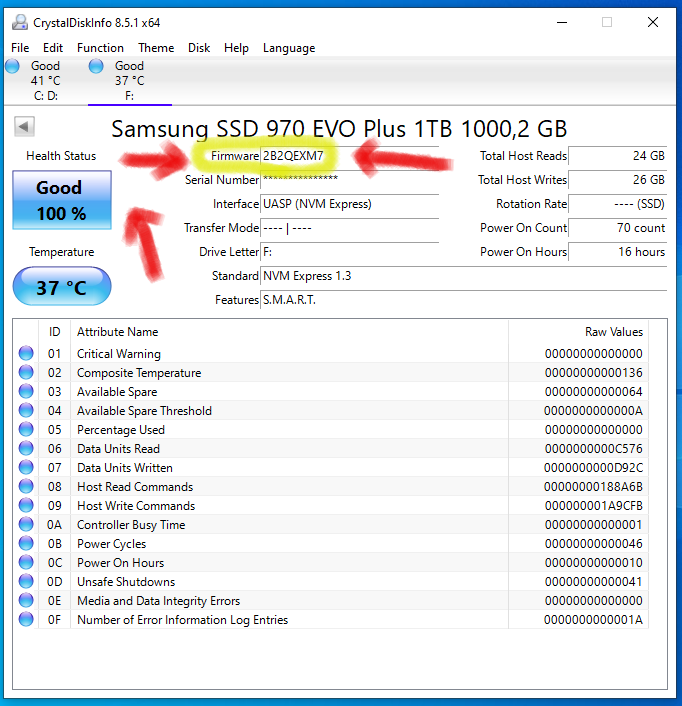This screenshot has width=682, height=706.
Task: Click raw value 0000000000D92C
Action: click(593, 467)
